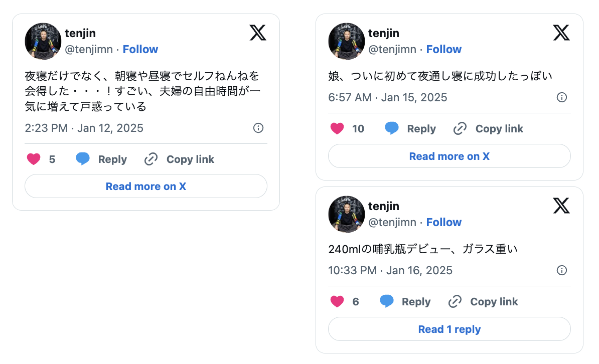Copy link of the Jan 15 tweet
Viewport: 599px width, 364px height.
click(488, 129)
